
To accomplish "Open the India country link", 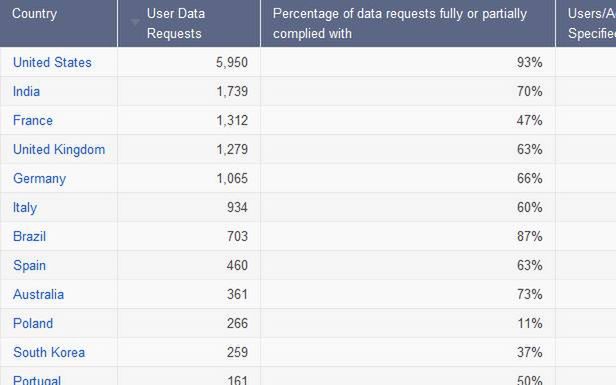I will pos(26,92).
